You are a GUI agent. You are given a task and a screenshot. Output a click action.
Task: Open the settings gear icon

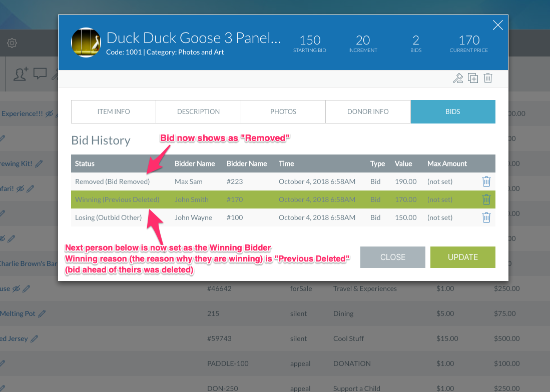[12, 43]
